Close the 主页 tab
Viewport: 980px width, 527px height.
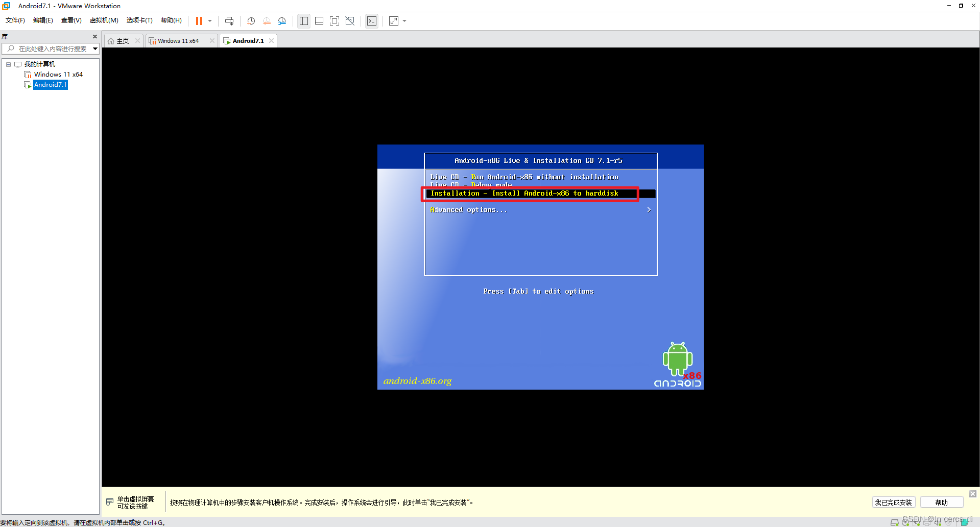pyautogui.click(x=137, y=41)
